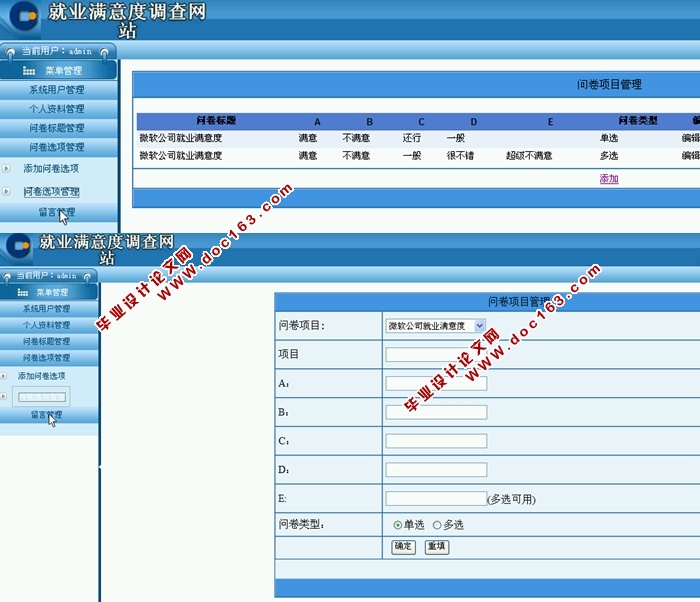Open 个人资料管理 in the lower sidebar menu
This screenshot has height=602, width=700.
pyautogui.click(x=47, y=325)
